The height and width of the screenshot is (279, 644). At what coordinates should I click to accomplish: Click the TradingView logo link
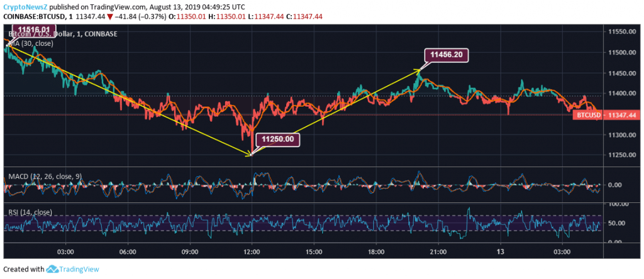[73, 270]
